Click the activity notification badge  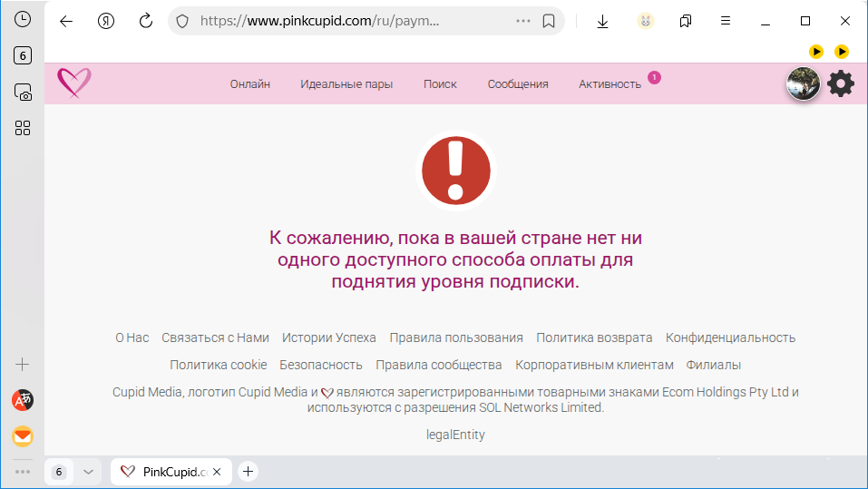(654, 77)
